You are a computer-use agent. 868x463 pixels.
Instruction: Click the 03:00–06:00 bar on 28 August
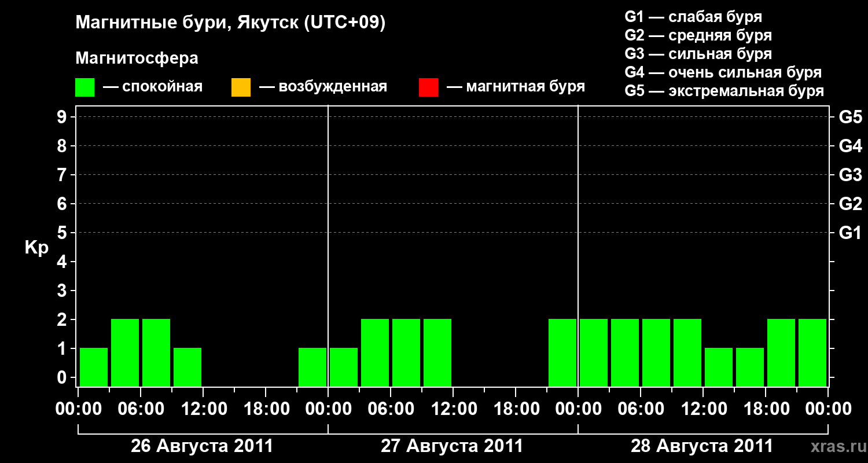[625, 352]
